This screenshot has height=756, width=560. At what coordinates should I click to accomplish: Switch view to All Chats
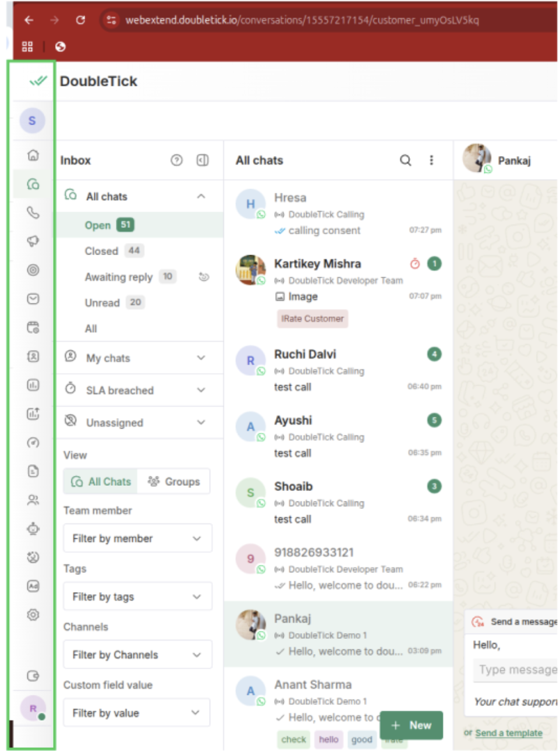[101, 482]
